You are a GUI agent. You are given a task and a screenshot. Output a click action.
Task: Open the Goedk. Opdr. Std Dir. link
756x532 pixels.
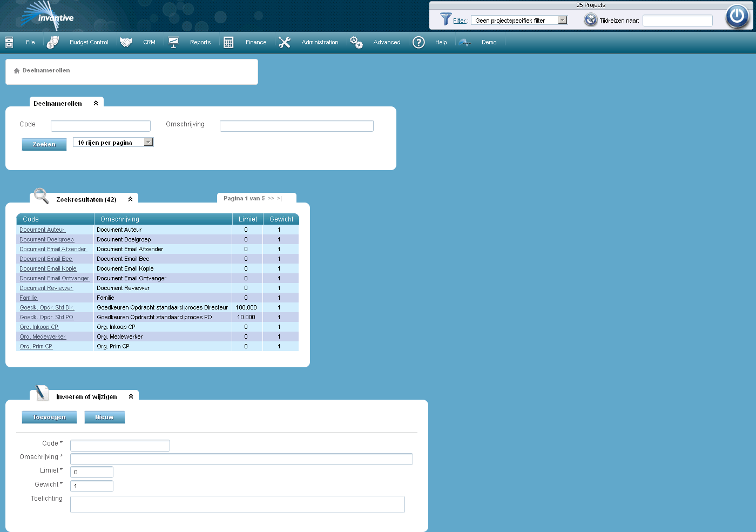click(46, 307)
